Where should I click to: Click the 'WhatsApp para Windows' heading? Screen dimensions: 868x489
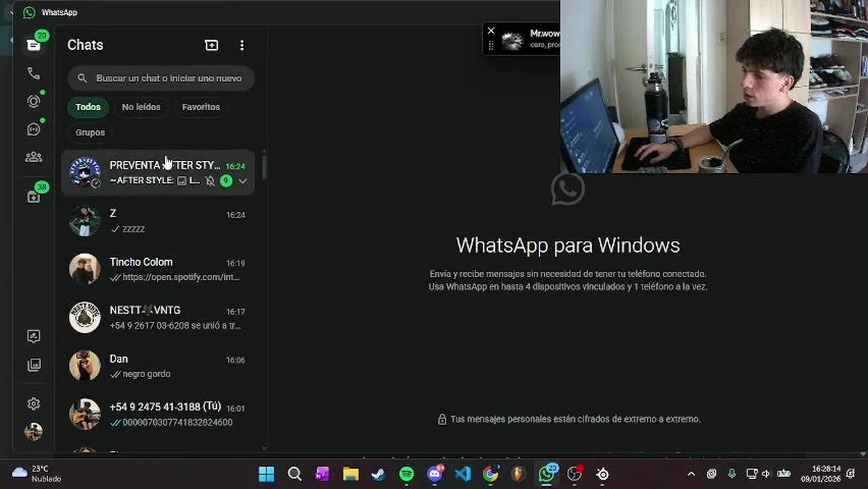click(568, 245)
